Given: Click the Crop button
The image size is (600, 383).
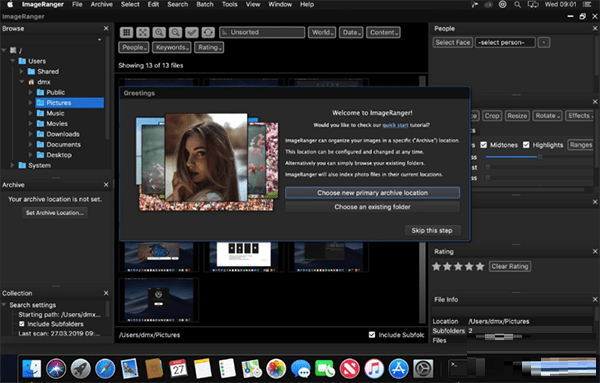Looking at the screenshot, I should [x=492, y=116].
